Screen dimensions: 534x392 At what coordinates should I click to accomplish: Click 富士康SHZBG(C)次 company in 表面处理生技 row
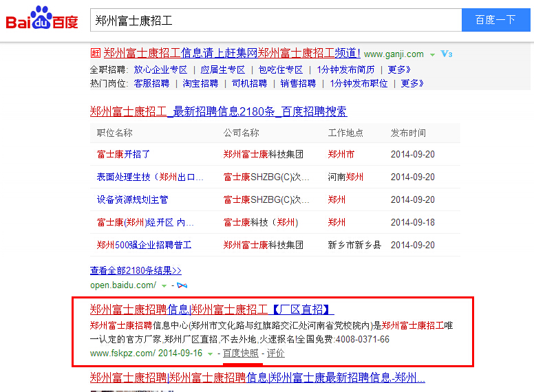[266, 177]
